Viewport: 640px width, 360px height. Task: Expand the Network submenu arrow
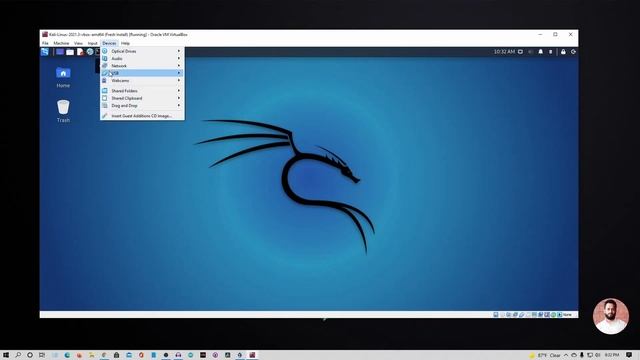pos(179,66)
